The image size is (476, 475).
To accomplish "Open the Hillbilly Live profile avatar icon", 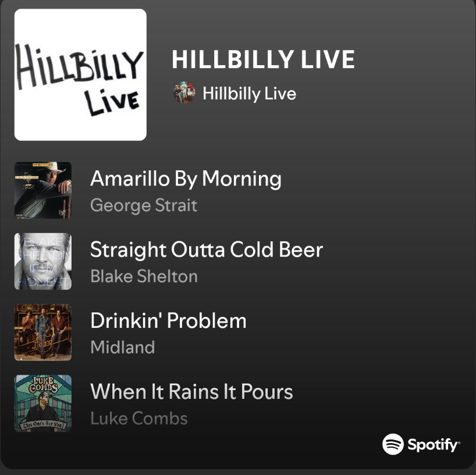I will click(x=183, y=93).
